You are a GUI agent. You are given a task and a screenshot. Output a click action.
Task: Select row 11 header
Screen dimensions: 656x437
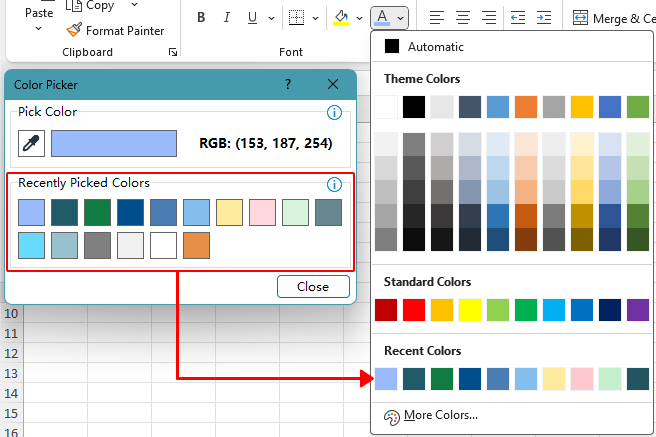[11, 333]
